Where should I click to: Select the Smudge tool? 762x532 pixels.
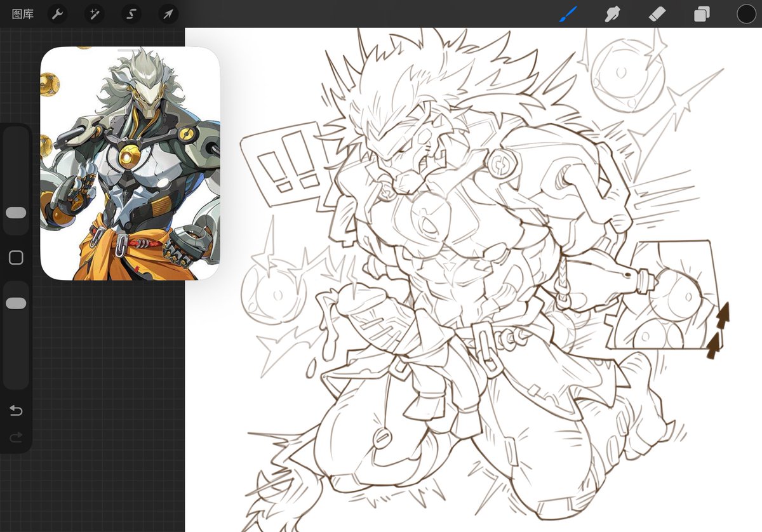[613, 14]
